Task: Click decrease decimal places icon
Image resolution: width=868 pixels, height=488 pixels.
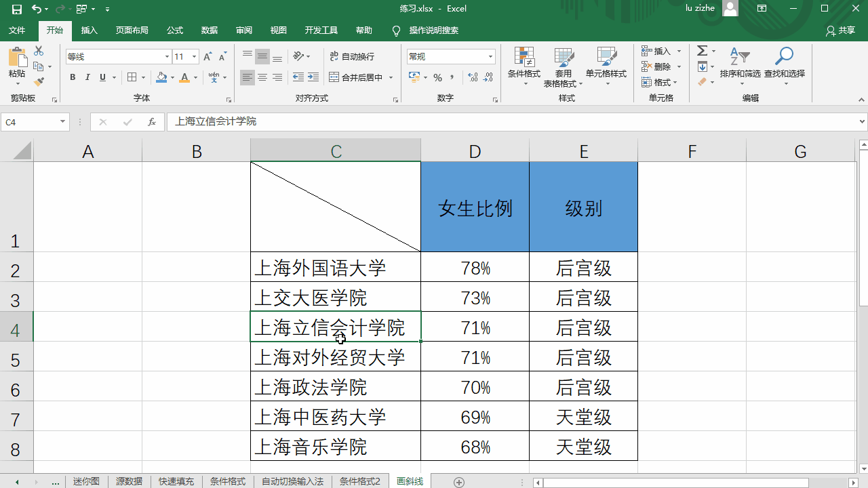Action: click(488, 77)
